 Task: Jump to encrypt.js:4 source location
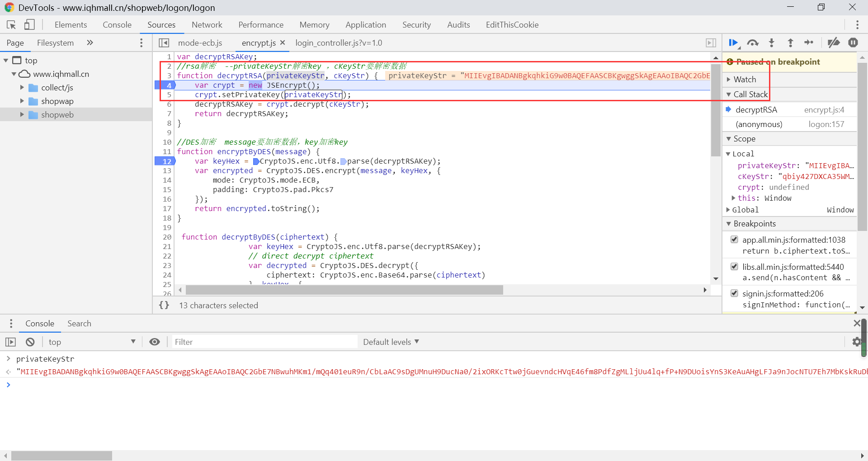click(x=824, y=110)
